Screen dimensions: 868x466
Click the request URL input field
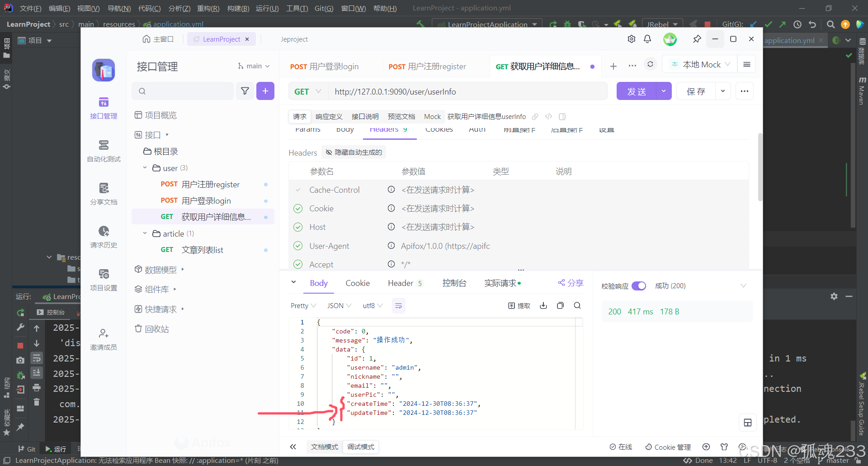point(467,91)
